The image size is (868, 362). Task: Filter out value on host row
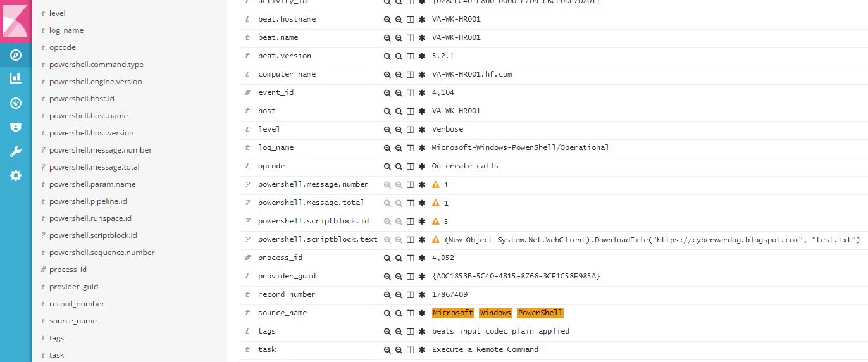(x=399, y=111)
